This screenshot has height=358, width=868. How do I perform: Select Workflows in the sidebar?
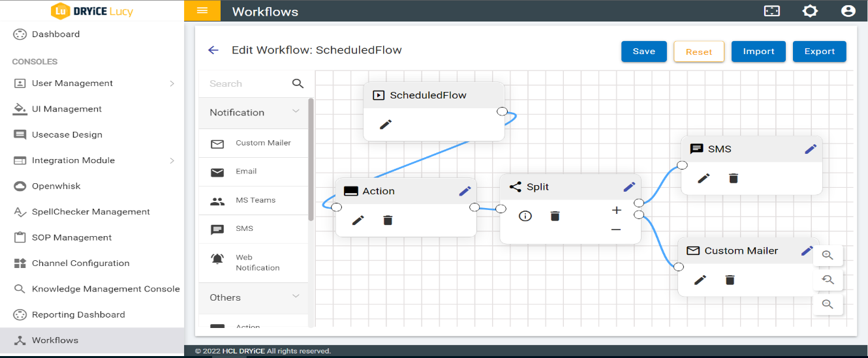pos(92,340)
